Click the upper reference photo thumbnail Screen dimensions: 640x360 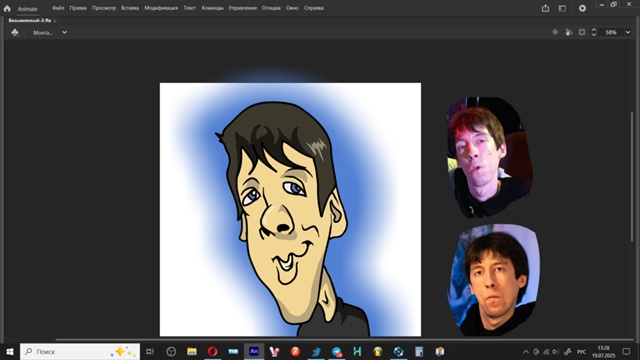490,157
